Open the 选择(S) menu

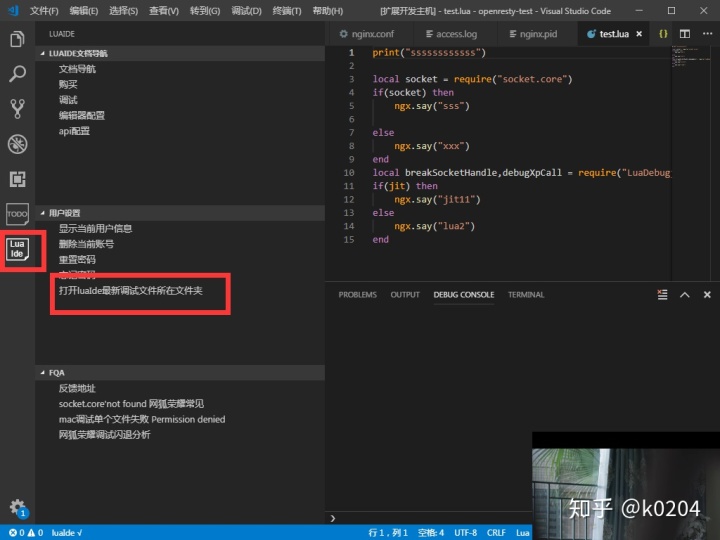coord(123,11)
